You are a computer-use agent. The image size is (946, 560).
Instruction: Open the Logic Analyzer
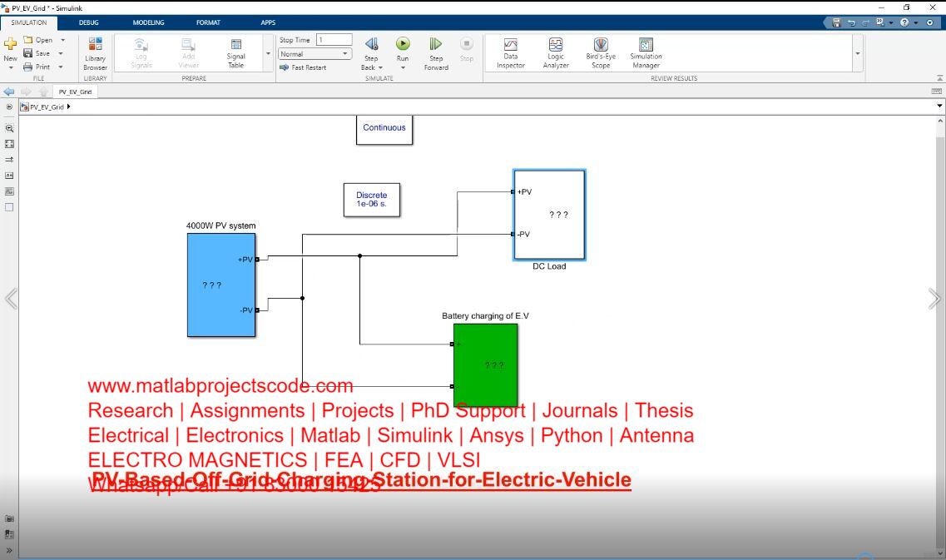[x=556, y=53]
